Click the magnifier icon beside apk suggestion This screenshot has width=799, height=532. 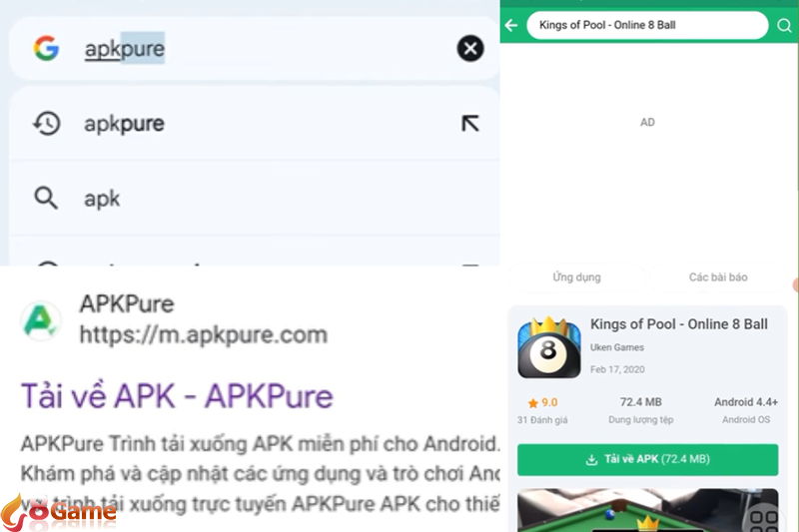click(x=46, y=199)
